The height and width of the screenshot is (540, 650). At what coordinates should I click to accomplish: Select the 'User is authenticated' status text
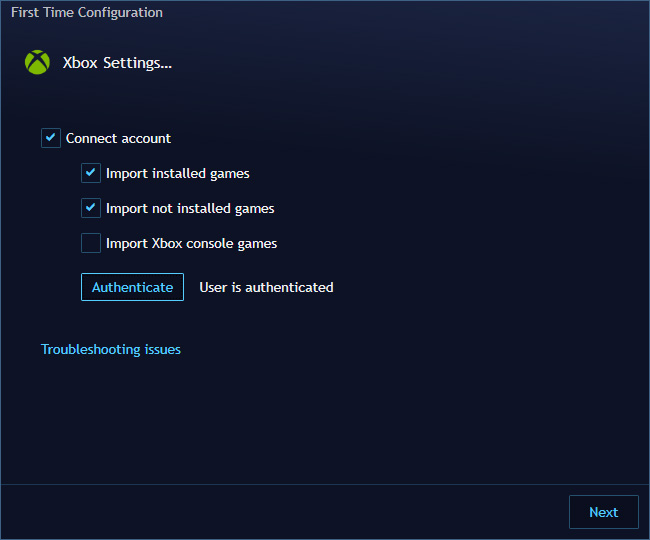click(266, 287)
